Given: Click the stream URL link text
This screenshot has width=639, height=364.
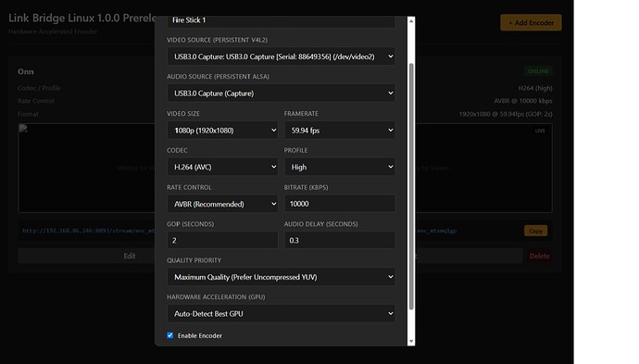Looking at the screenshot, I should coord(88,231).
